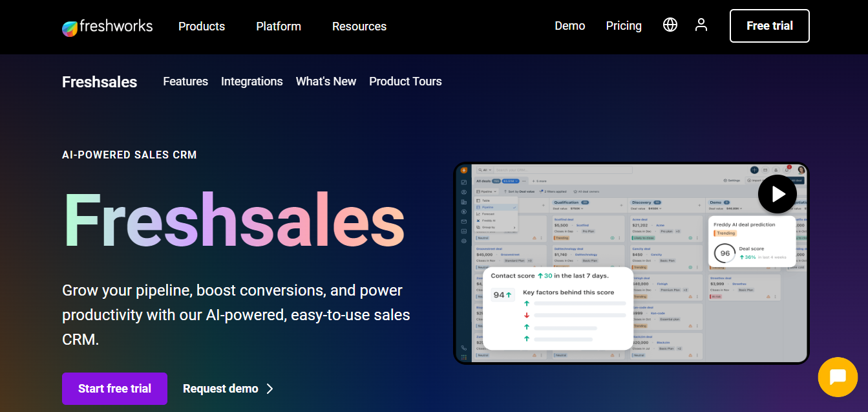
Task: Open the Resources menu
Action: (359, 27)
